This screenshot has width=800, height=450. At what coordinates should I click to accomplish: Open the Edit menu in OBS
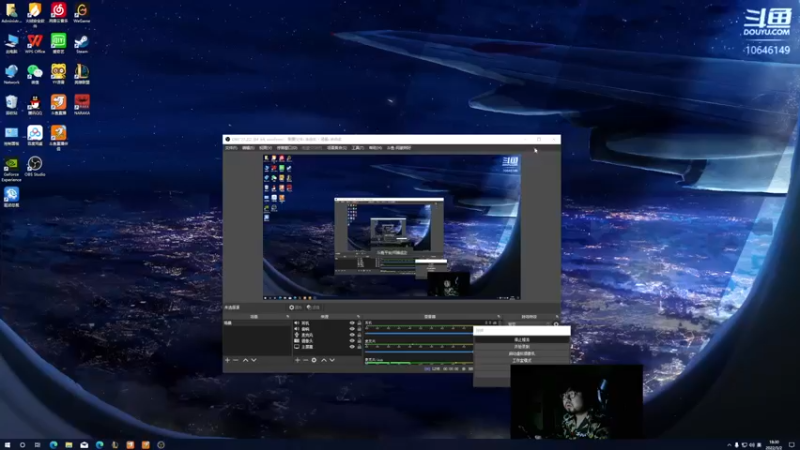248,148
